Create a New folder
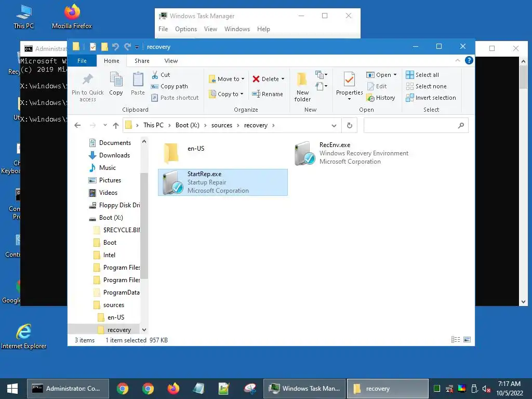 (302, 87)
